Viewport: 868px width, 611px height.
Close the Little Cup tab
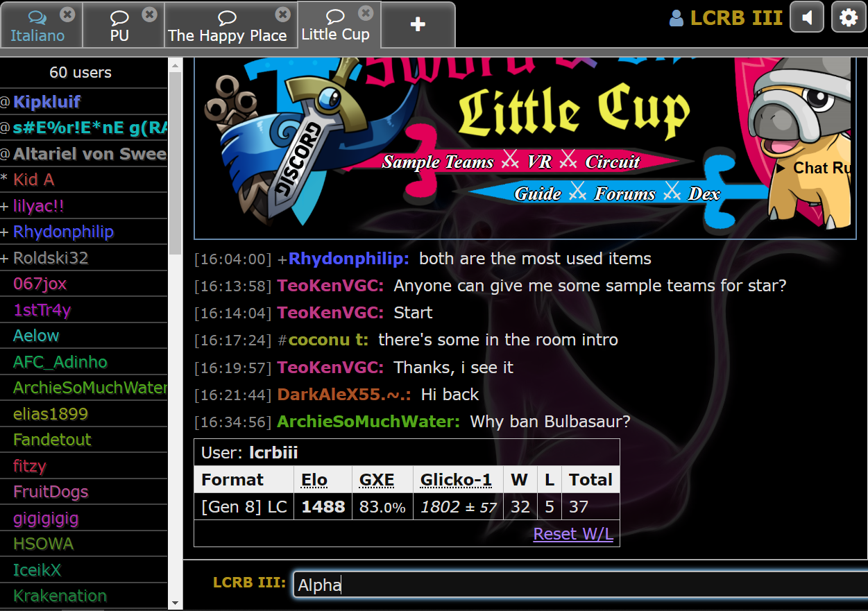click(x=366, y=12)
